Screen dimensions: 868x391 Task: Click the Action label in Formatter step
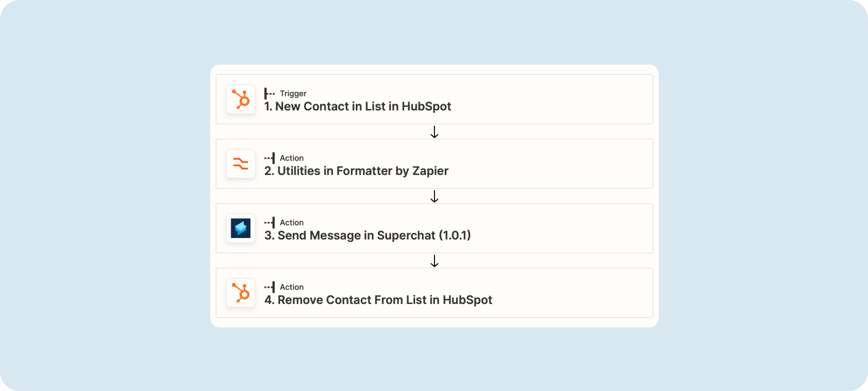(x=292, y=158)
